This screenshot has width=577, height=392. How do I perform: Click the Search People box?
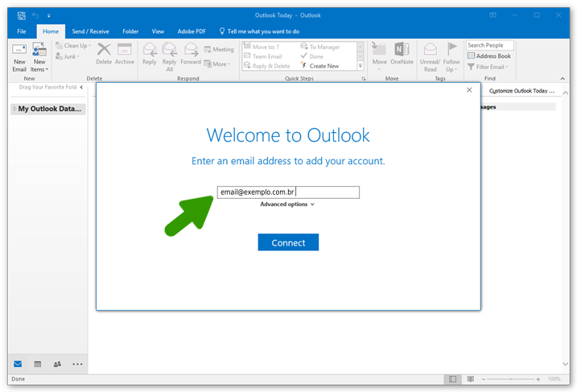pyautogui.click(x=490, y=45)
